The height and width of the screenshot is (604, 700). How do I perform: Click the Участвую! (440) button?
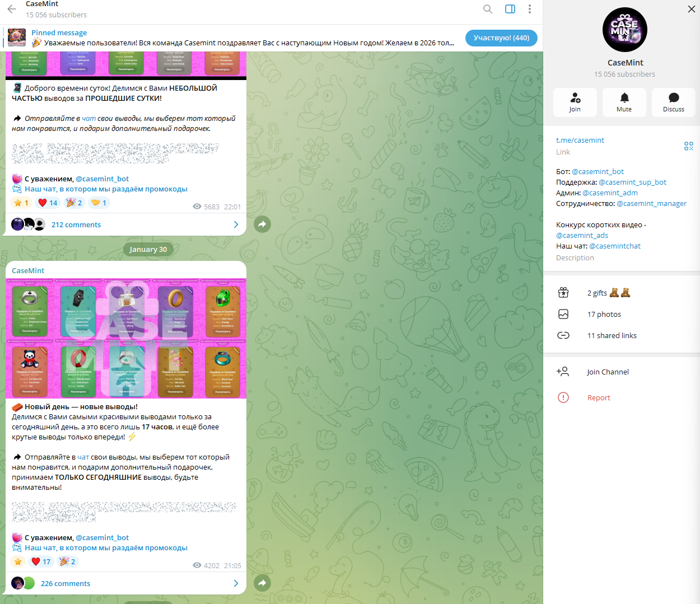501,38
